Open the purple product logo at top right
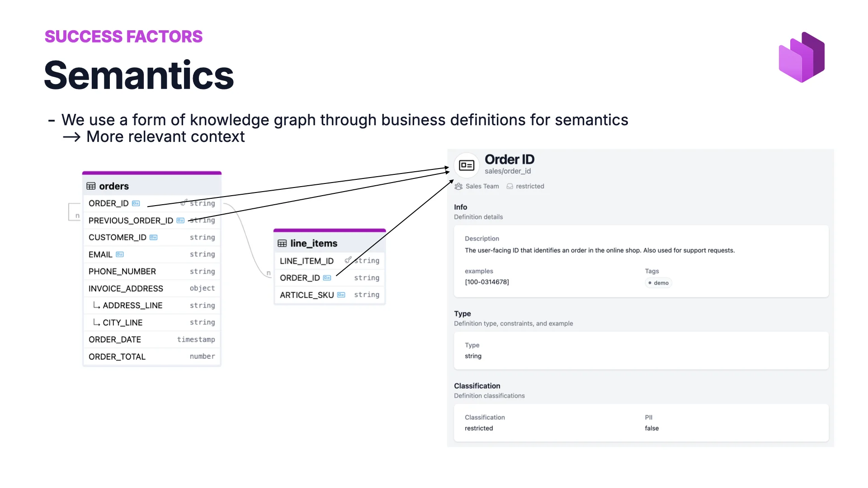868x488 pixels. click(x=801, y=56)
